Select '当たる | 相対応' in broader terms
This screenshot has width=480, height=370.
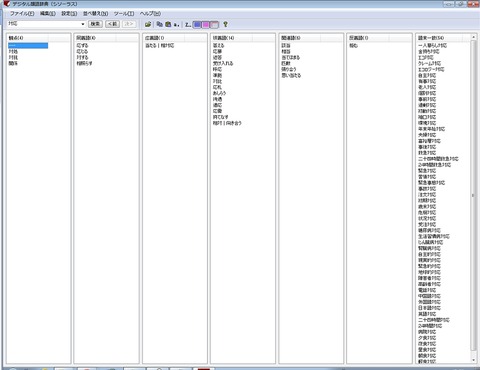pyautogui.click(x=160, y=45)
